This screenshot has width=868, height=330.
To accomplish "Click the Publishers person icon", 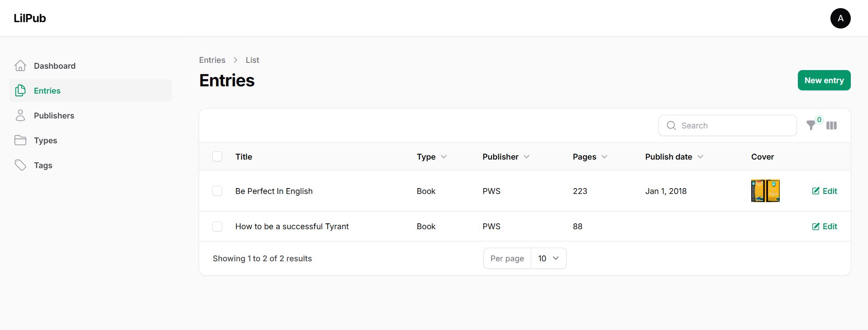I will pyautogui.click(x=20, y=116).
